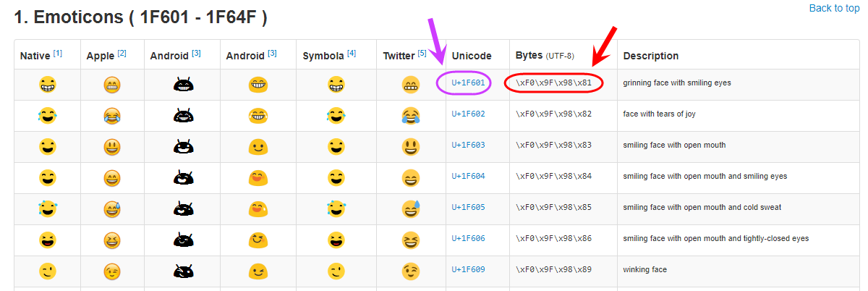Viewport: 868px width, 291px height.
Task: Click the Bytes (UTF-8) column header
Action: point(545,56)
